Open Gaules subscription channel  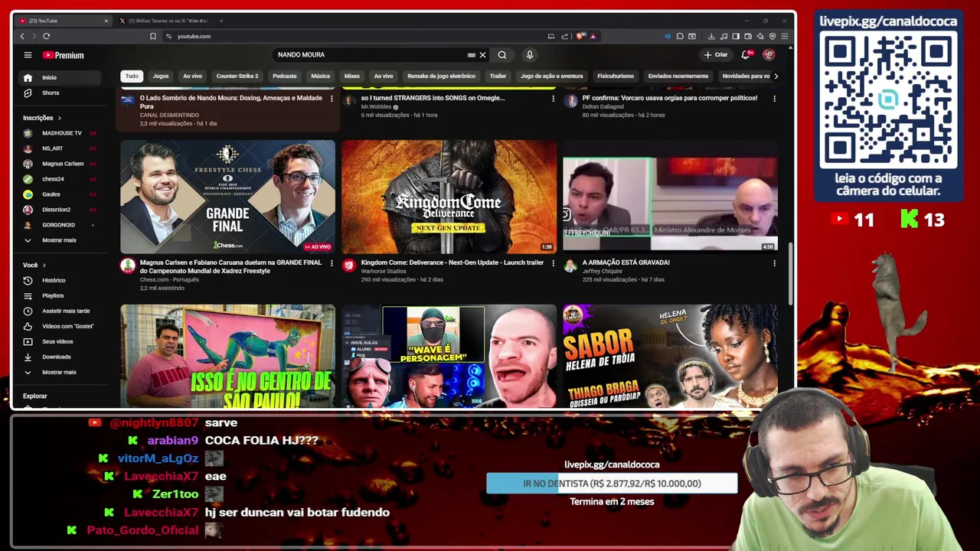[x=61, y=194]
